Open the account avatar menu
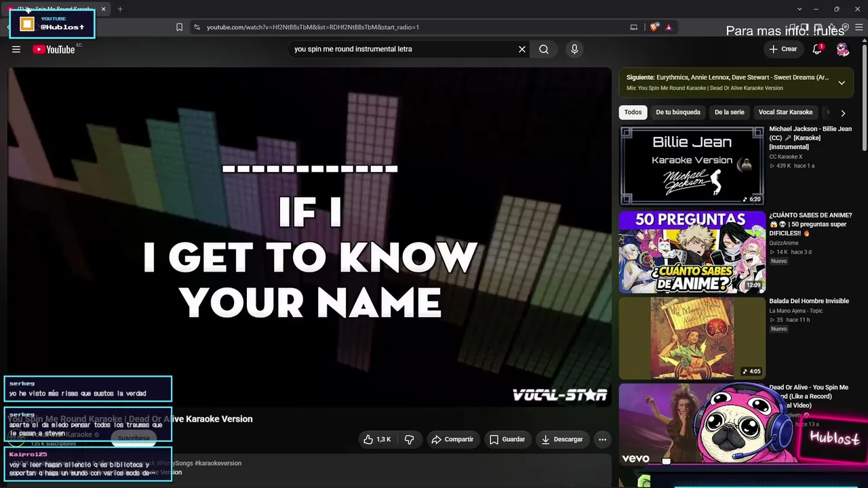The height and width of the screenshot is (488, 868). 843,49
